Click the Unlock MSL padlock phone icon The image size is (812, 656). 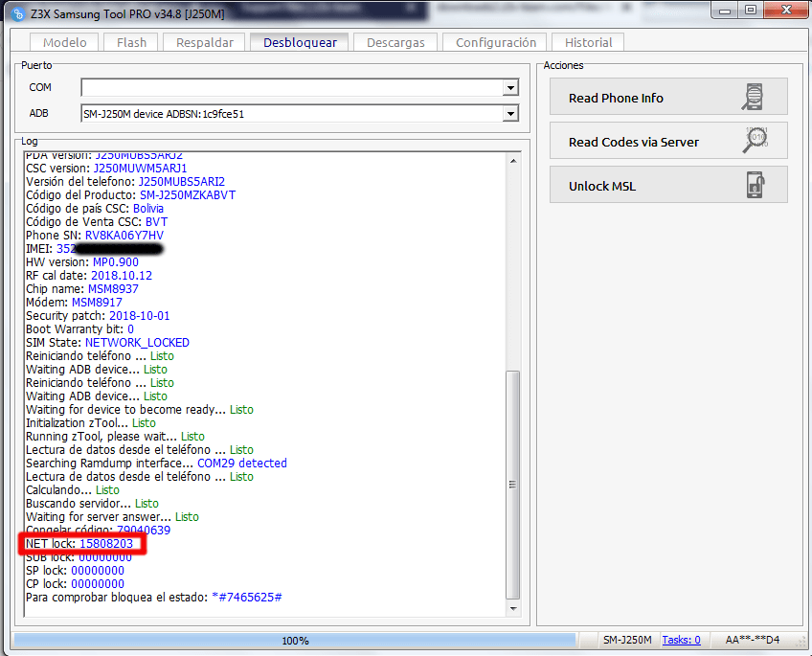(x=756, y=185)
